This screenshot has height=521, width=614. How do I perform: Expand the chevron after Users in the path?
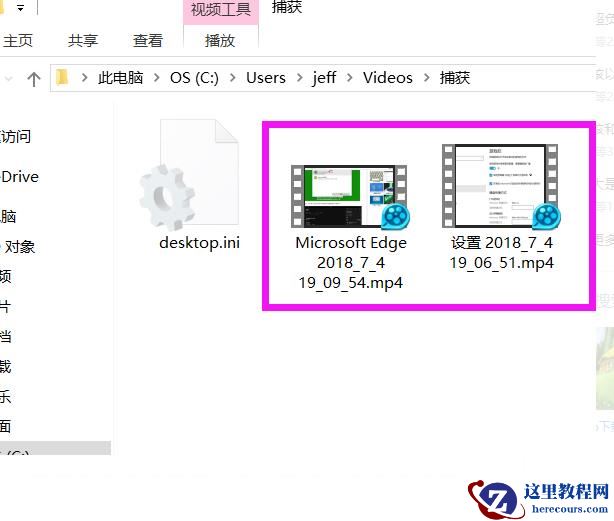pyautogui.click(x=300, y=78)
